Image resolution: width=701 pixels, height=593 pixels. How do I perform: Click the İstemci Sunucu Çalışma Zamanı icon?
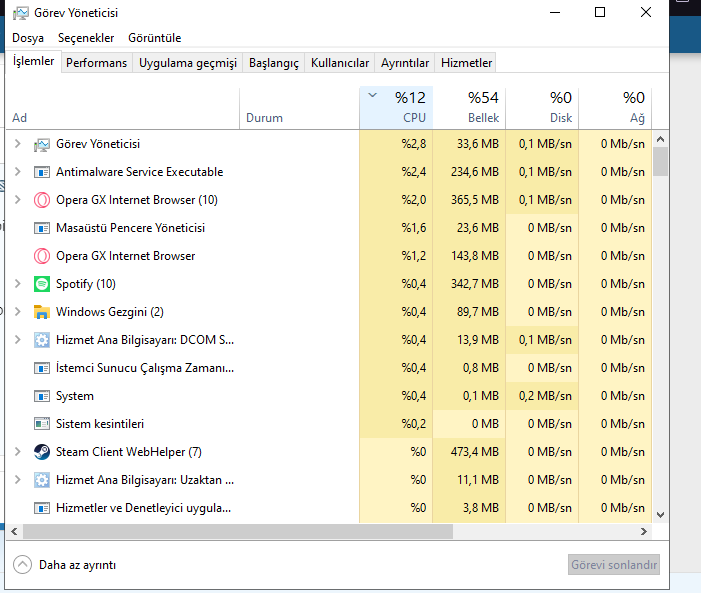42,368
